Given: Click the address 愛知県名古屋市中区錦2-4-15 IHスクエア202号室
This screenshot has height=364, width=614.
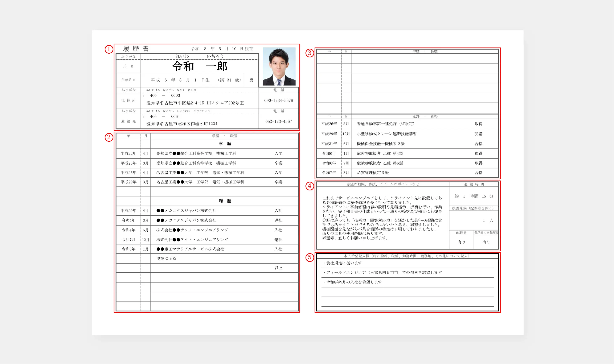Looking at the screenshot, I should point(195,103).
